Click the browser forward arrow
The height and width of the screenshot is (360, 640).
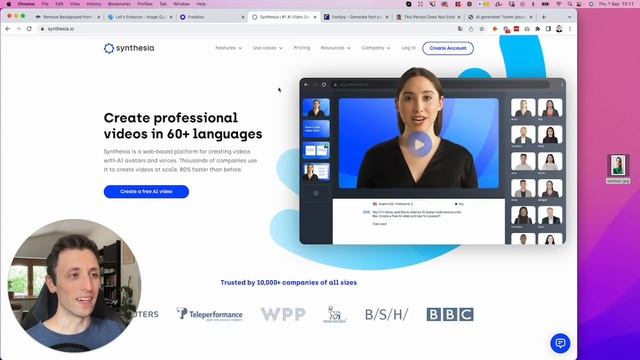tap(18, 29)
